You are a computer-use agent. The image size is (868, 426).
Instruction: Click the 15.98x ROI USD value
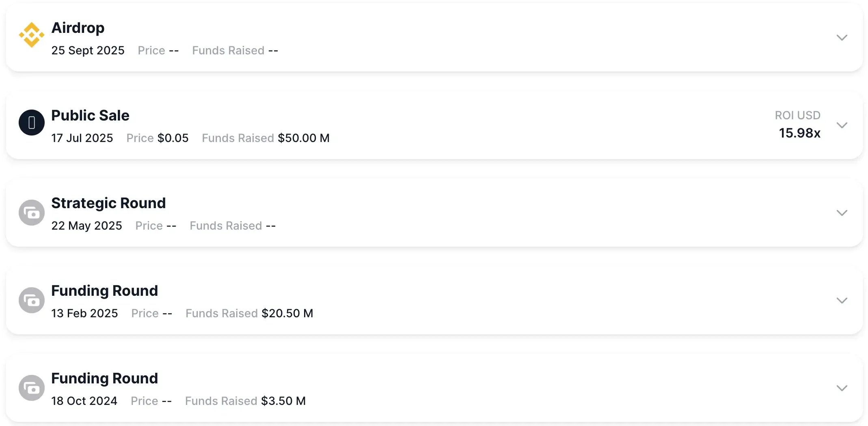[799, 133]
